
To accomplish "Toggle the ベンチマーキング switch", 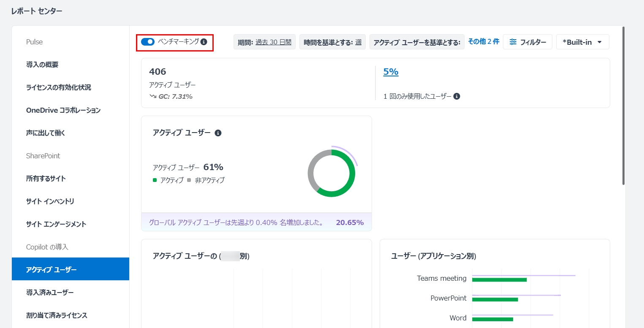I will (x=148, y=42).
